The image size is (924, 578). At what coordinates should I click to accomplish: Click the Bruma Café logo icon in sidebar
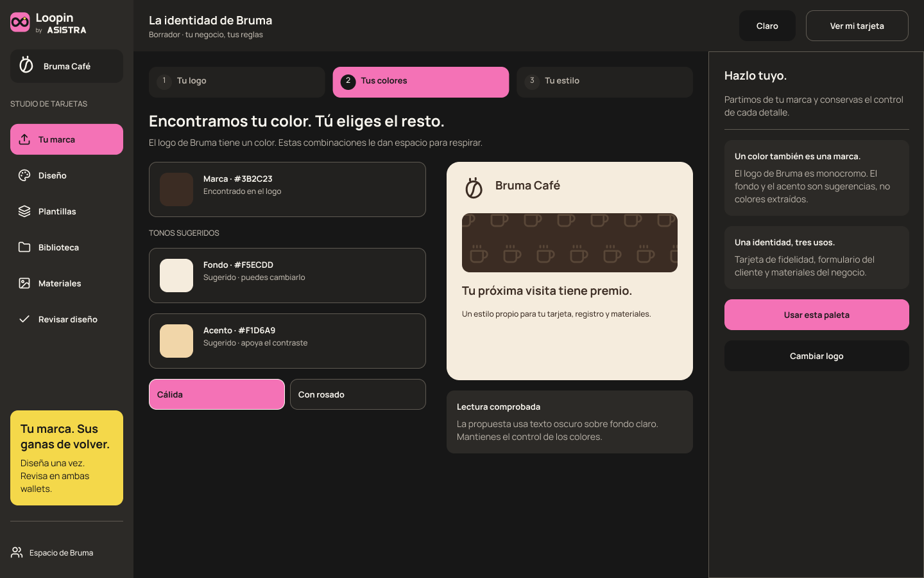point(26,65)
